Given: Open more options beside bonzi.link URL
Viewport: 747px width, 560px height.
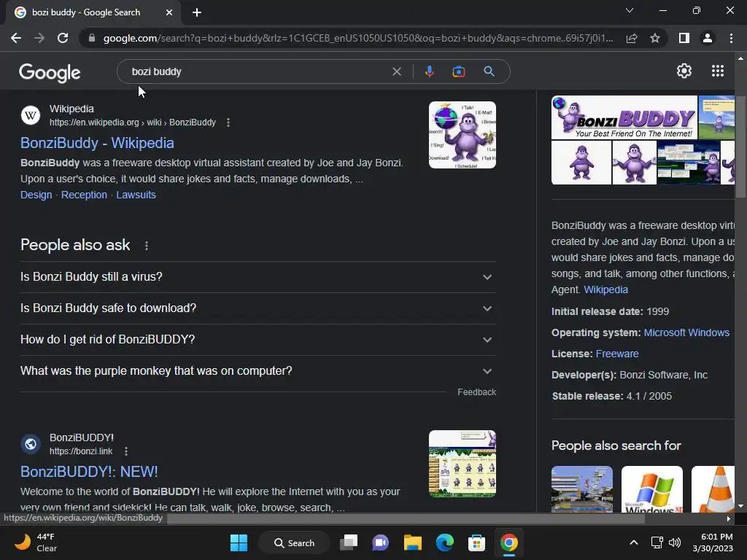Looking at the screenshot, I should coord(125,451).
